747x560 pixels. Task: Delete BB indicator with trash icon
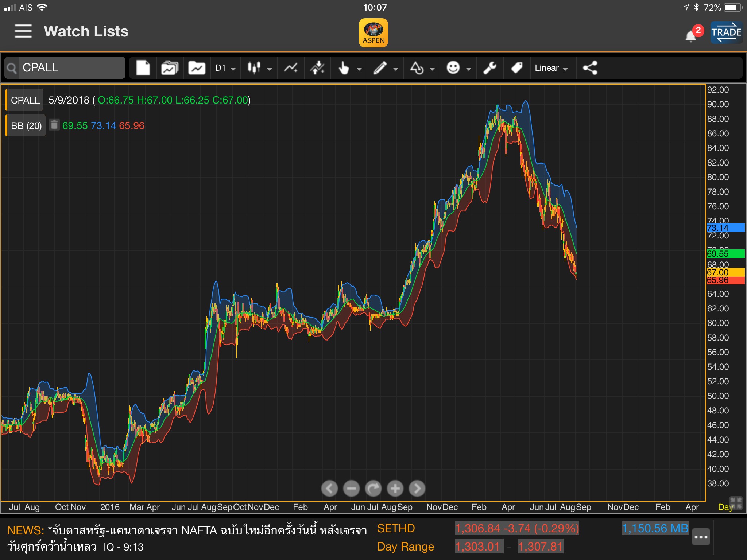(54, 125)
